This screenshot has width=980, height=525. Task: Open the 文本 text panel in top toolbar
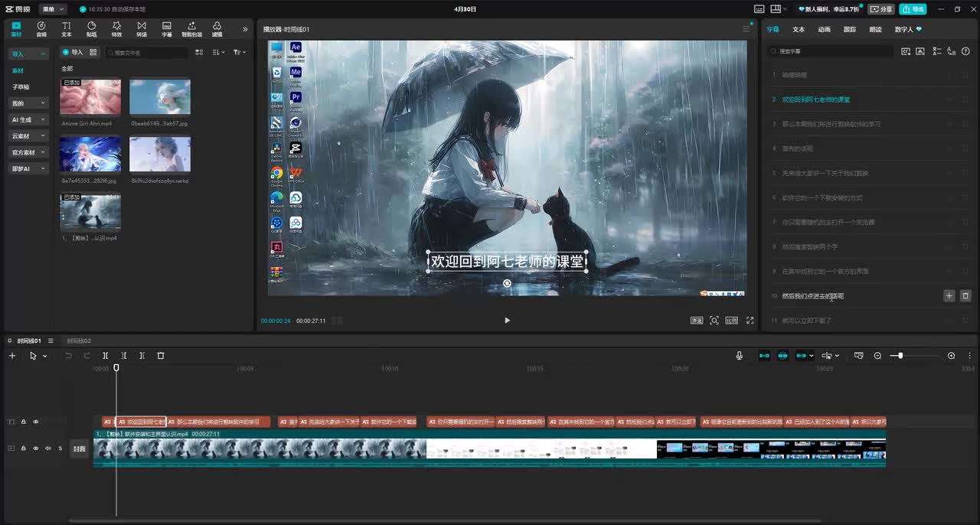[x=67, y=29]
